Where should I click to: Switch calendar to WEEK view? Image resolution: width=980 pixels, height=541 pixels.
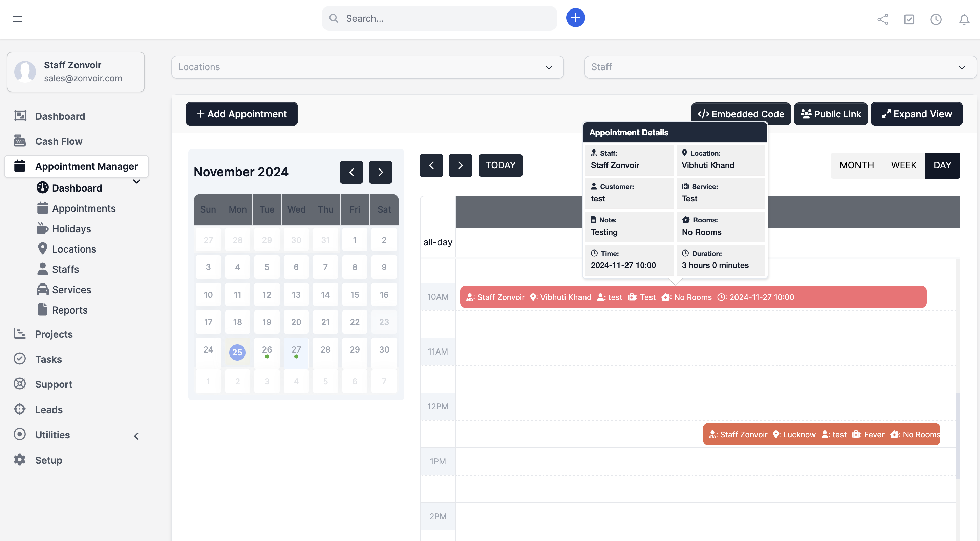pos(903,165)
